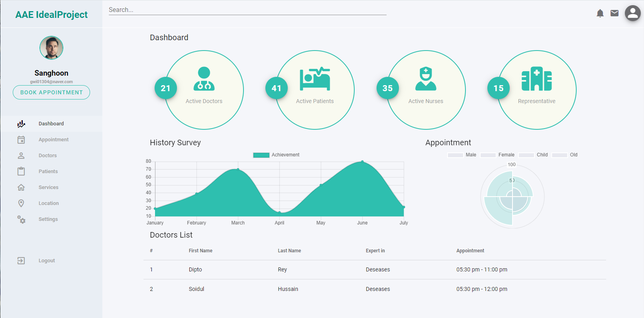Viewport: 644px width, 318px height.
Task: Open the Dashboard menu item
Action: pos(51,124)
